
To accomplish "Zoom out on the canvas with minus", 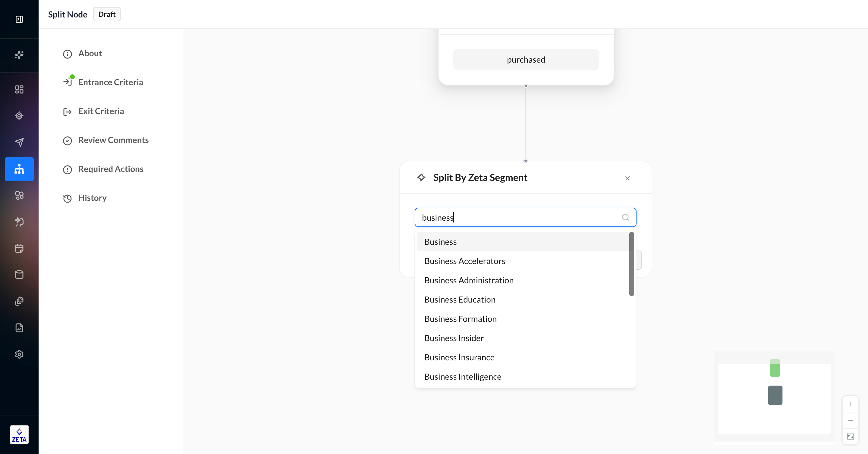I will coord(851,420).
